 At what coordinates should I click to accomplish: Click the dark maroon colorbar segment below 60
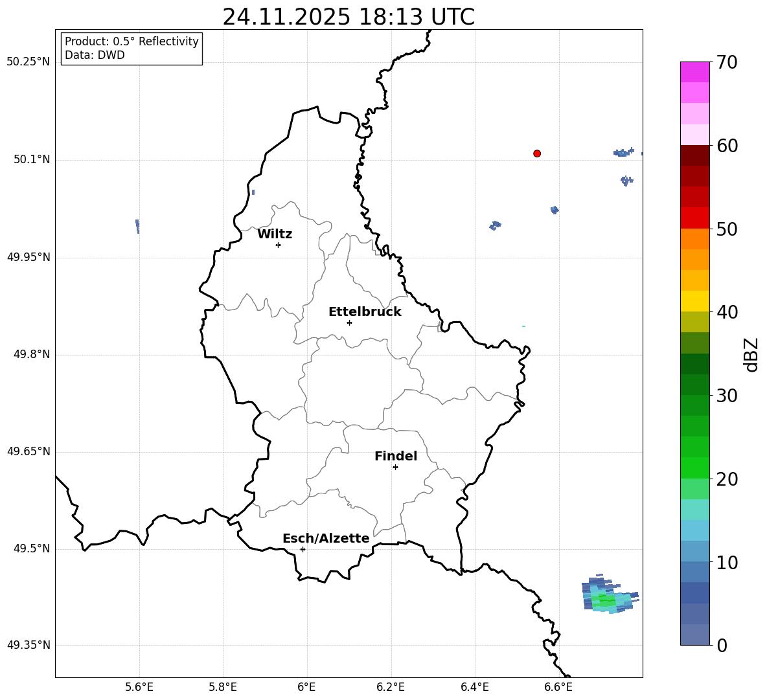pos(694,155)
